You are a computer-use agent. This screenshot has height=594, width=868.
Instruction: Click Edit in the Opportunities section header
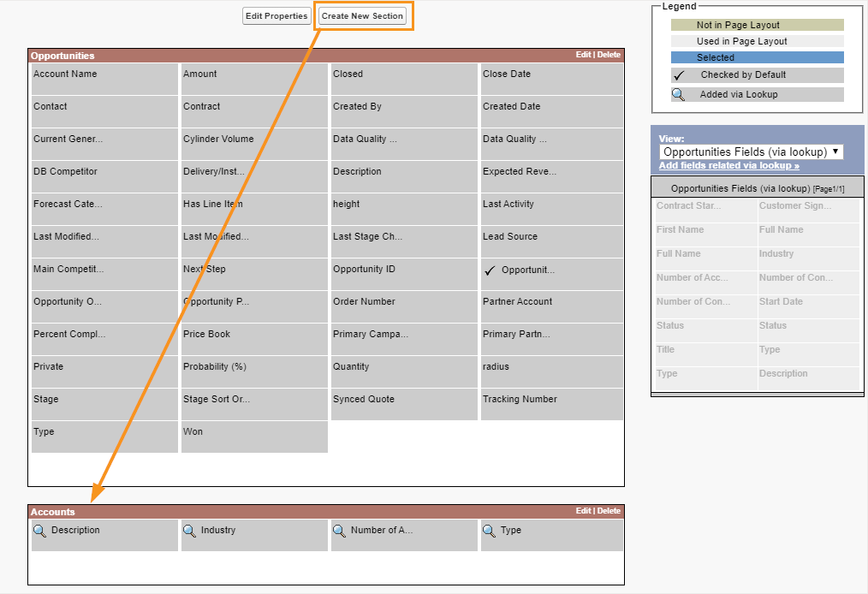[583, 55]
